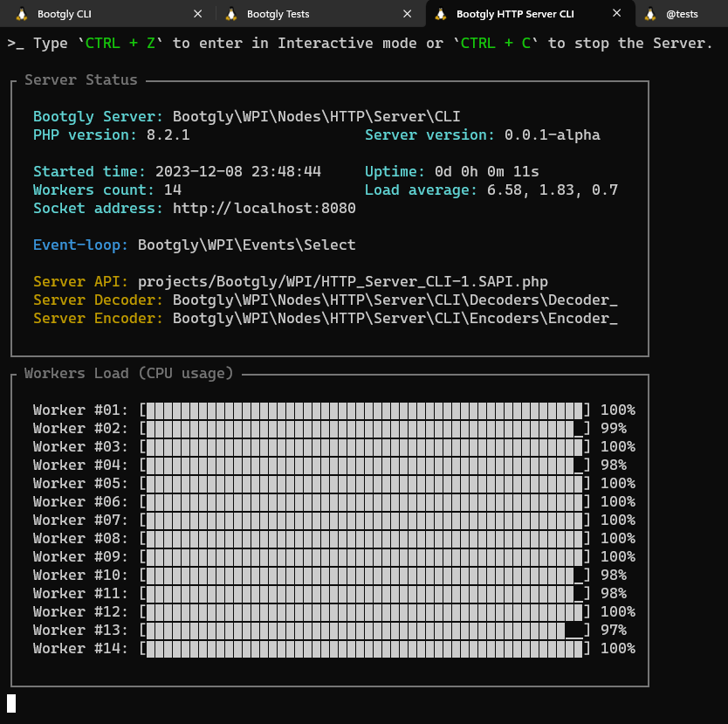Click the 'Server Status' panel heading
728x724 pixels.
(80, 80)
